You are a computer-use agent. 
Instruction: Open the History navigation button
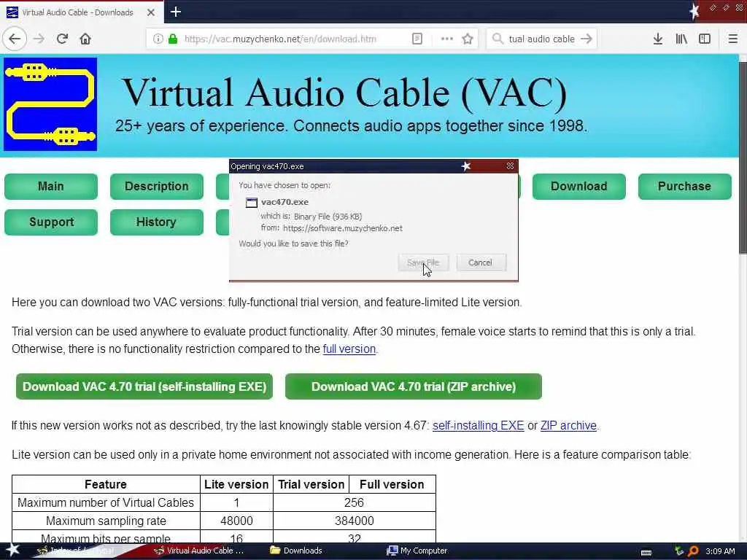point(157,222)
